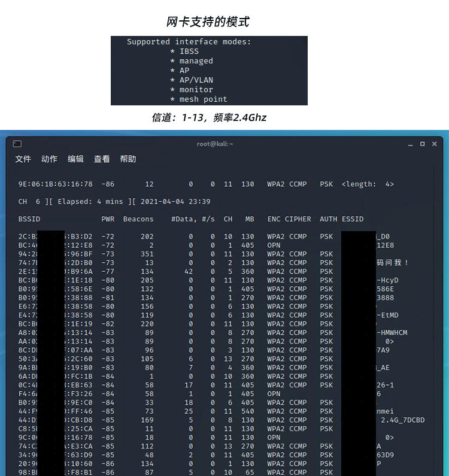
Task: Click the MB column header
Action: pos(250,219)
